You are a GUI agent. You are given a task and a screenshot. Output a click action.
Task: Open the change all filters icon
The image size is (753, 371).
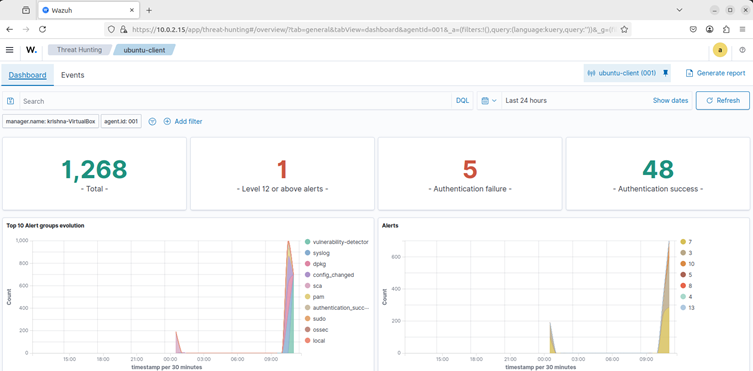coord(152,122)
